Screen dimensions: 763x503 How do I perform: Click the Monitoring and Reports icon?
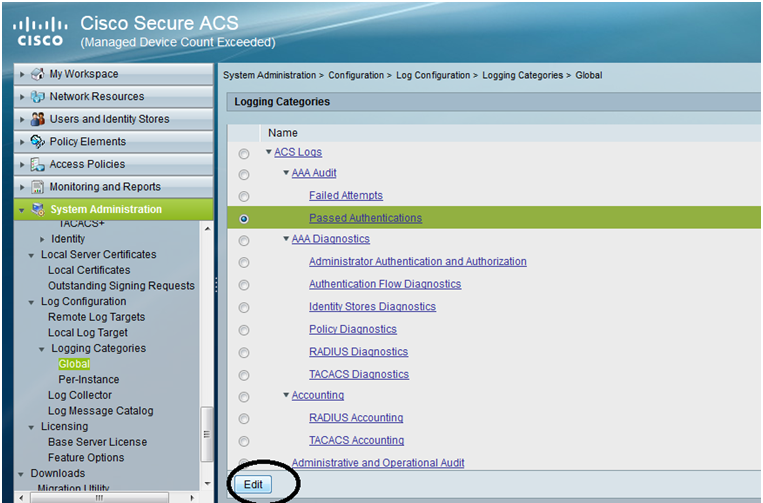(37, 187)
